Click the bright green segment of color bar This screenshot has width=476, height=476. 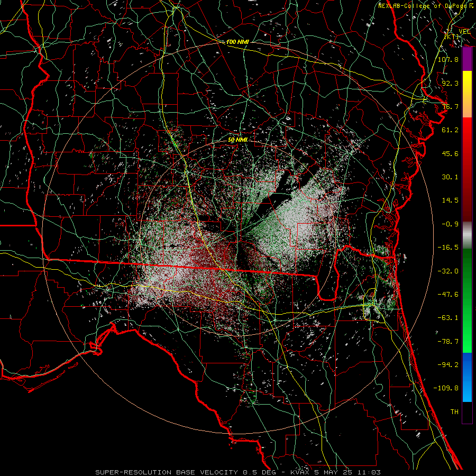pos(467,340)
